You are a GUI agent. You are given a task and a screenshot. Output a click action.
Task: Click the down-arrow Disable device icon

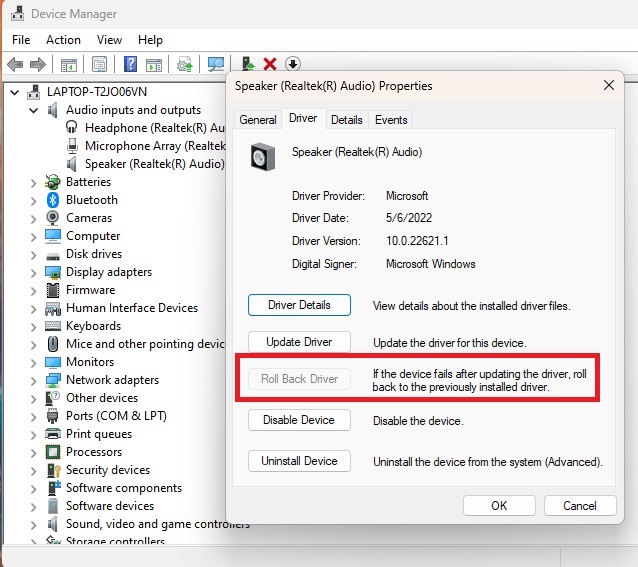click(293, 64)
